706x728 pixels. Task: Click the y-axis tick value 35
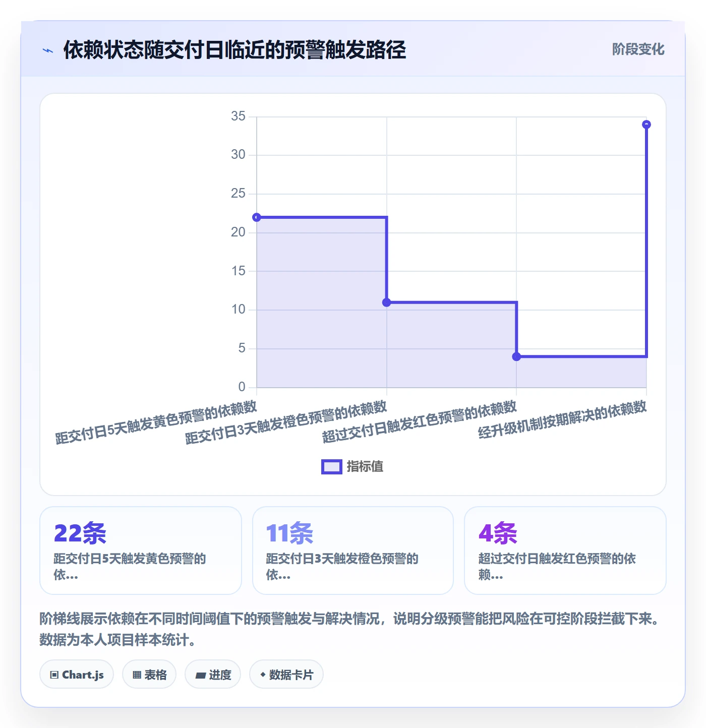click(x=238, y=116)
